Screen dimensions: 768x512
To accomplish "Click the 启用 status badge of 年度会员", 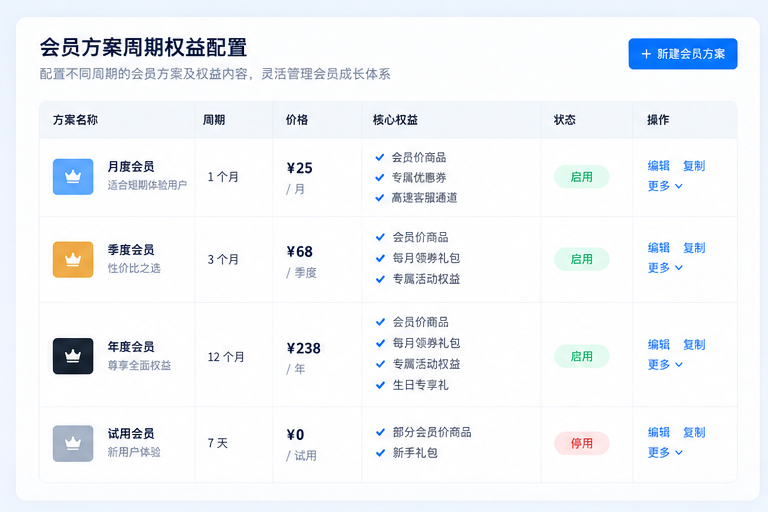I will point(581,356).
